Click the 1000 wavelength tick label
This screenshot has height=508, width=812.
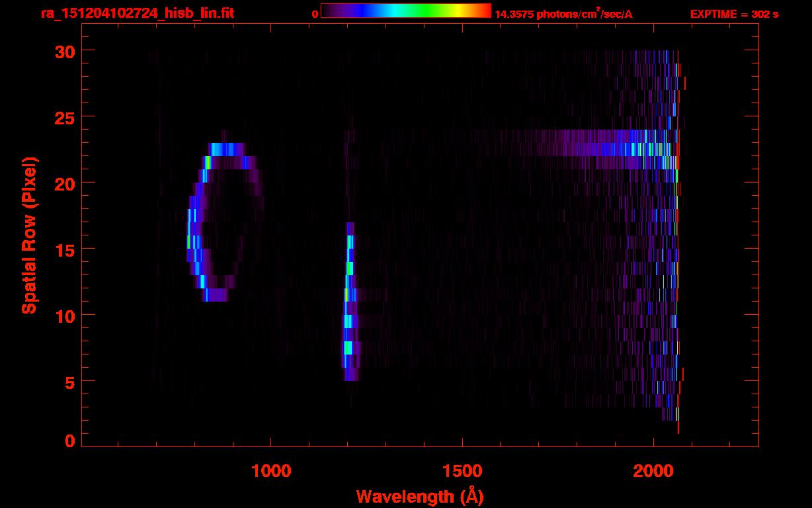pos(271,470)
